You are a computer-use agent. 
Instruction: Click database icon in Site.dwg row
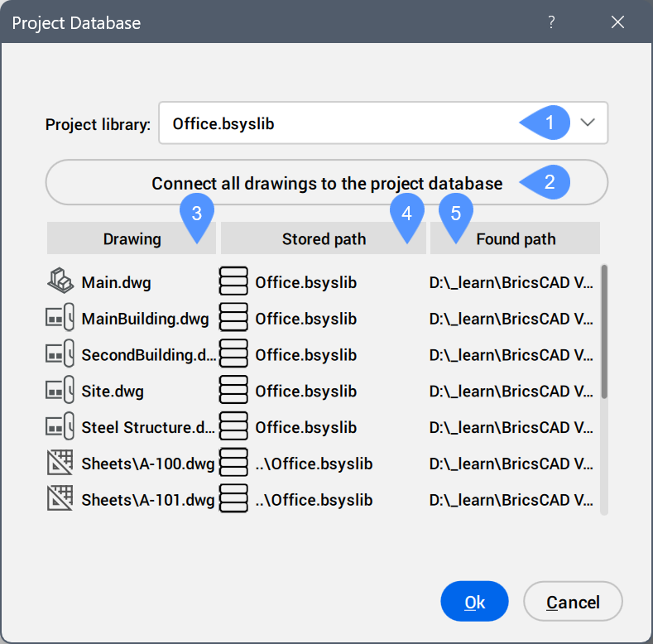click(233, 392)
